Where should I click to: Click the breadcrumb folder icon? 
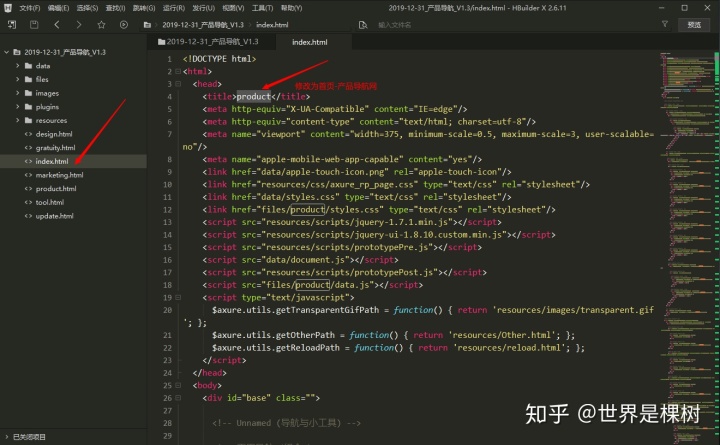[x=147, y=25]
